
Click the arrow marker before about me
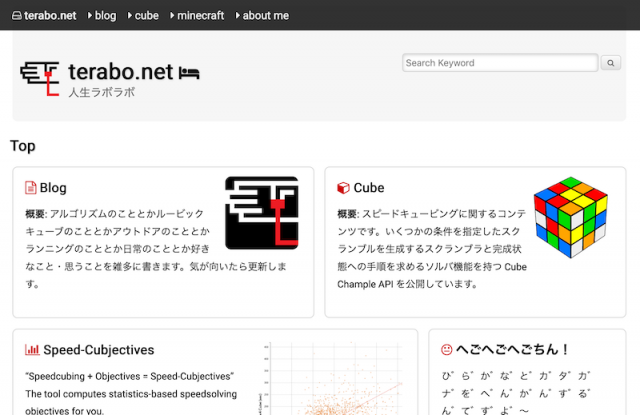pyautogui.click(x=238, y=16)
